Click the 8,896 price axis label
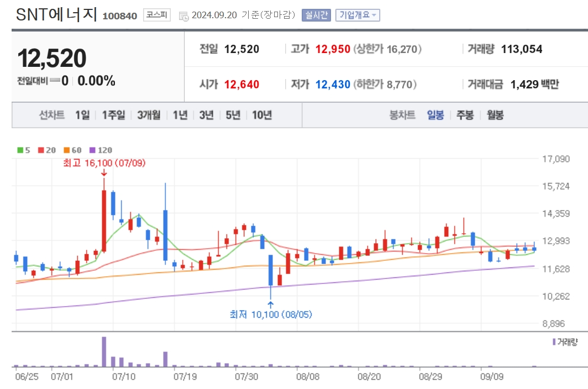Viewport: 588px width, 389px height. click(554, 323)
